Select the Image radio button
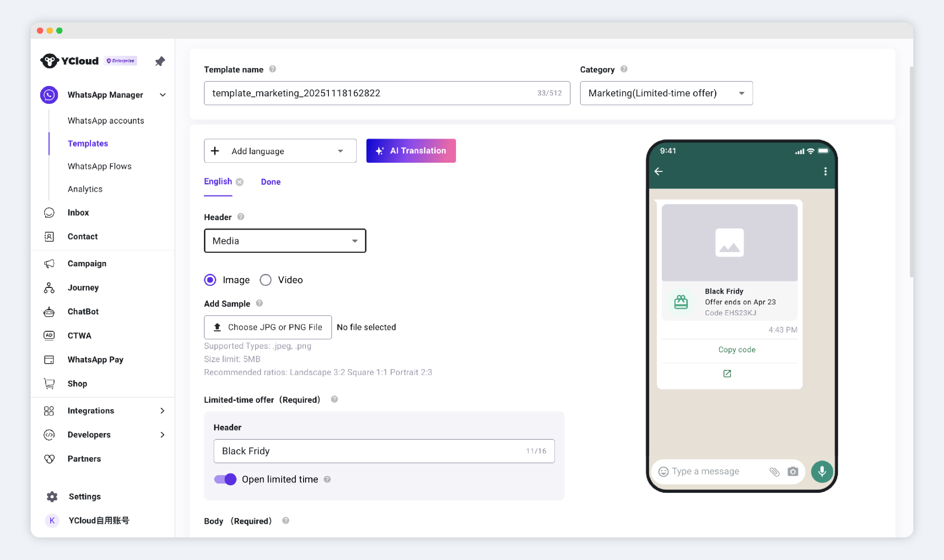The height and width of the screenshot is (560, 944). (210, 280)
